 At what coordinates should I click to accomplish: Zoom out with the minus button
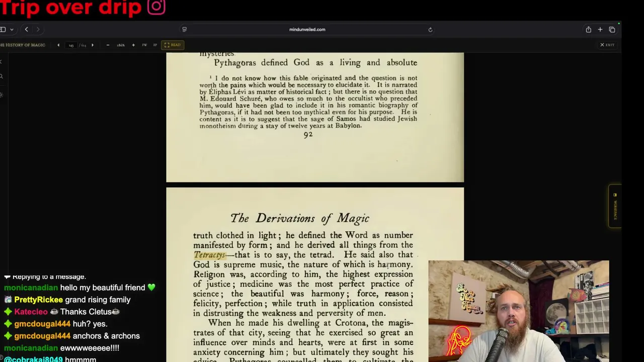(108, 45)
